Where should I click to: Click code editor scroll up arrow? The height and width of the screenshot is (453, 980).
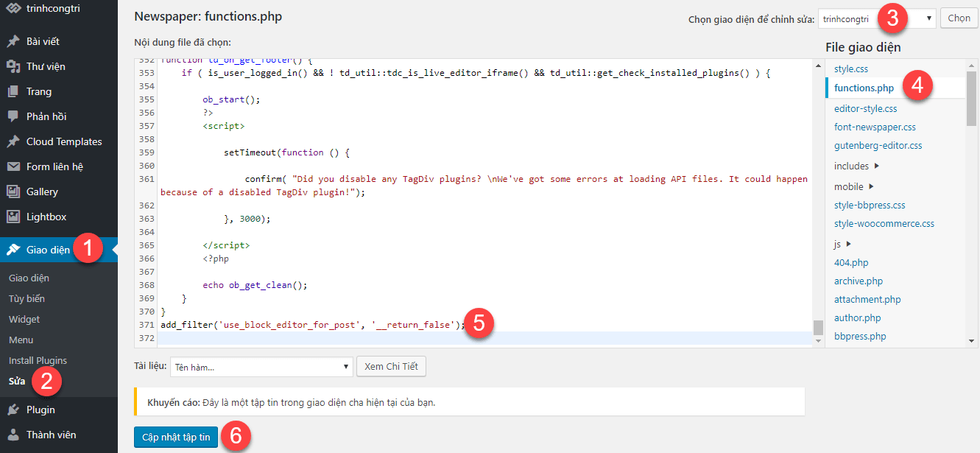[818, 66]
